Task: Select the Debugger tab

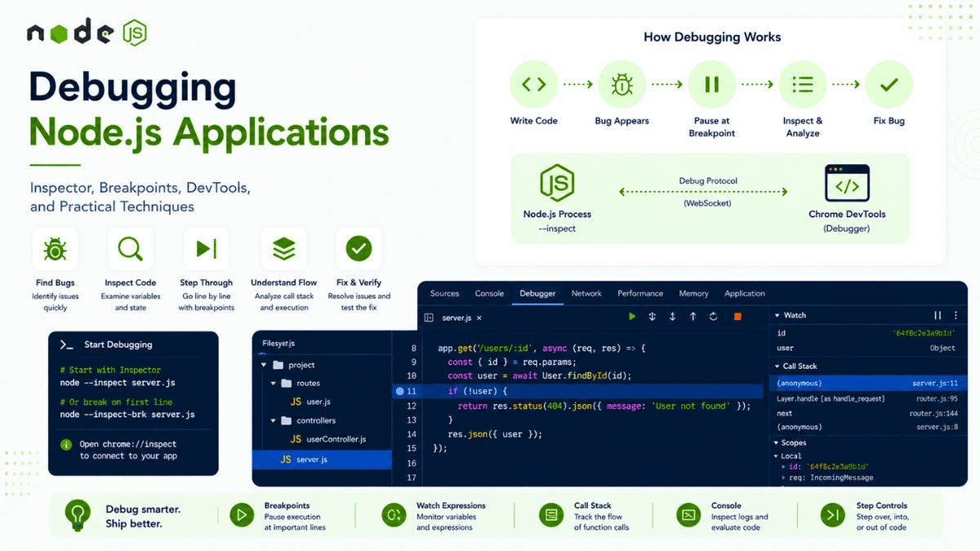Action: tap(537, 293)
